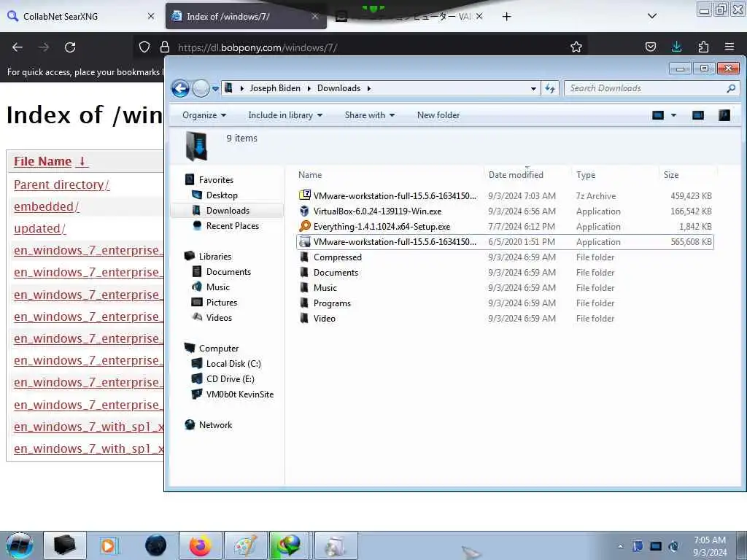Image resolution: width=747 pixels, height=560 pixels.
Task: Select Libraries in the navigation pane
Action: tap(215, 256)
